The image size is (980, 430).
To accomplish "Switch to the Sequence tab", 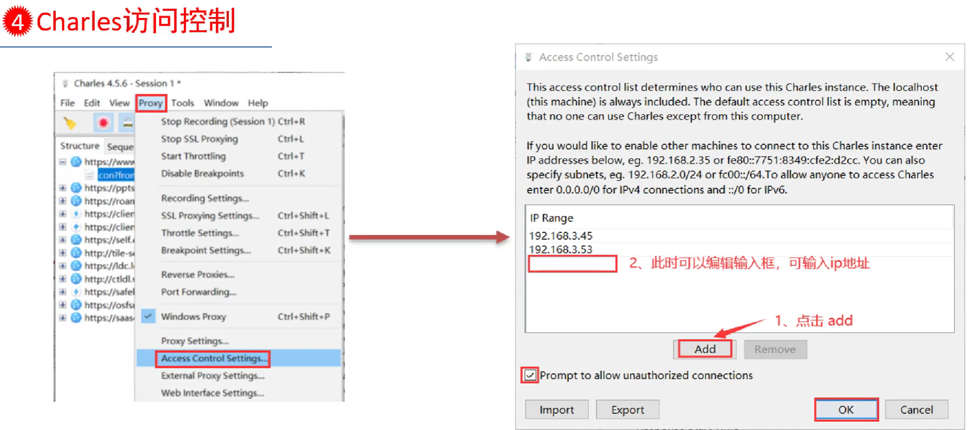I will 120,147.
